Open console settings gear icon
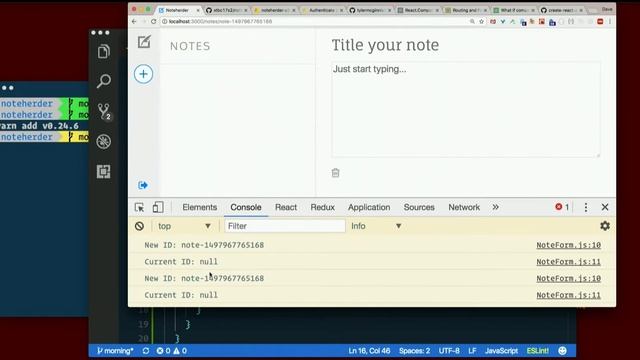This screenshot has height=360, width=640. (605, 226)
